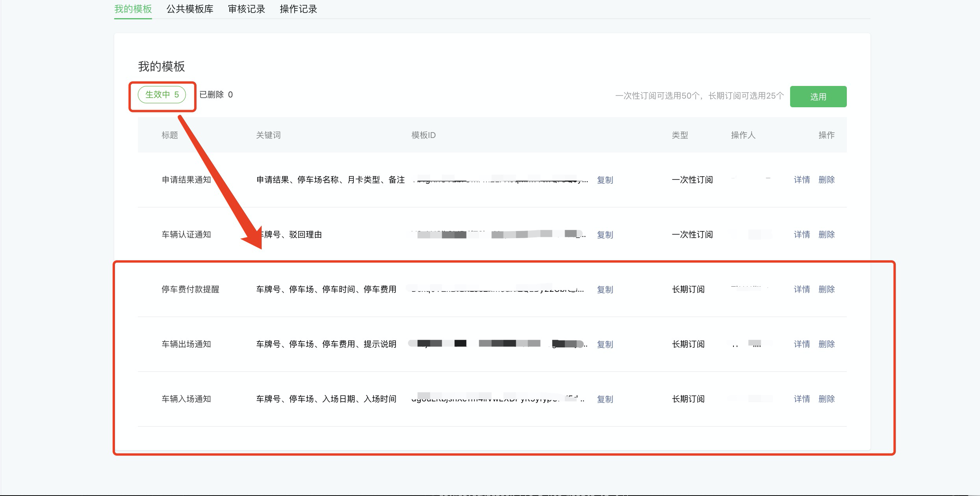The height and width of the screenshot is (496, 980).
Task: Open the 操作记录 tab
Action: point(298,9)
